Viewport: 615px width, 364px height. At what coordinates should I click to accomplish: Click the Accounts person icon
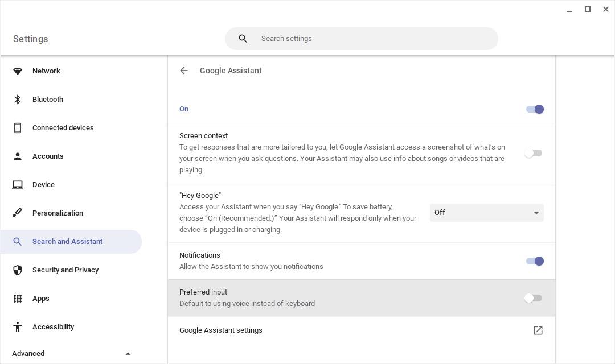[18, 156]
